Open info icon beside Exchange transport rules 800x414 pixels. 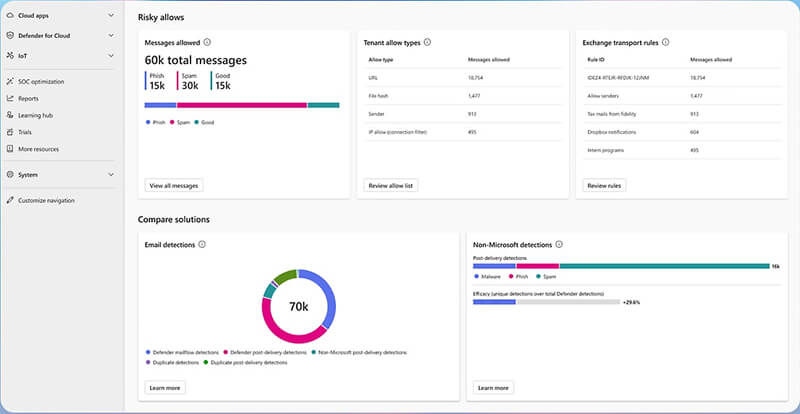[666, 43]
